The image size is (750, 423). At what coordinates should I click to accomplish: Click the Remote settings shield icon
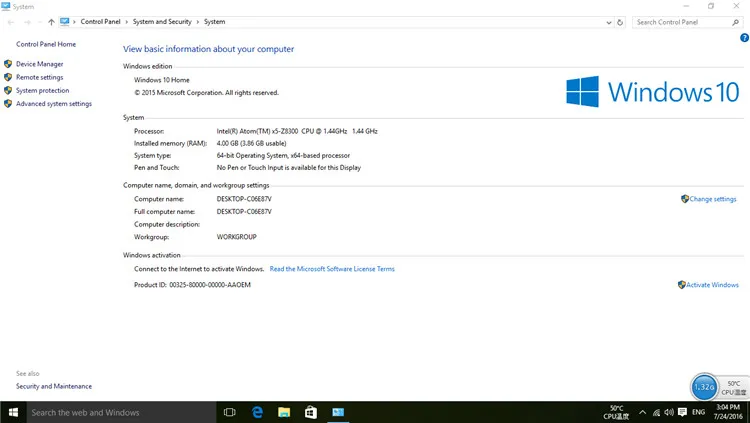[8, 77]
